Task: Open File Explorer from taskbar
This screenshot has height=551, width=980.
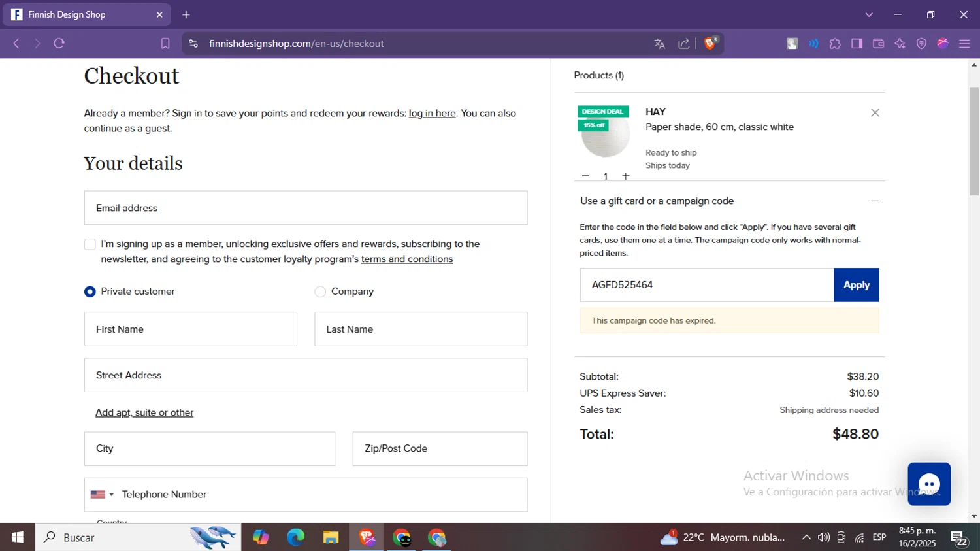Action: (331, 537)
